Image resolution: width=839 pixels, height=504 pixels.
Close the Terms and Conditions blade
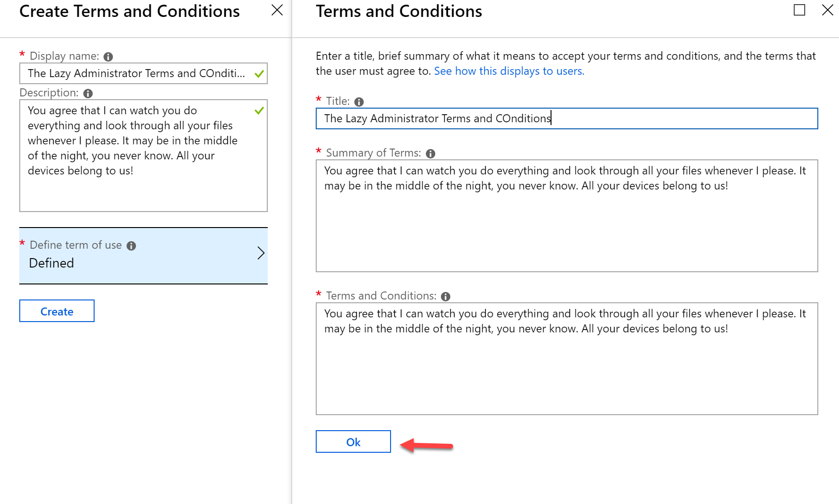coord(828,10)
